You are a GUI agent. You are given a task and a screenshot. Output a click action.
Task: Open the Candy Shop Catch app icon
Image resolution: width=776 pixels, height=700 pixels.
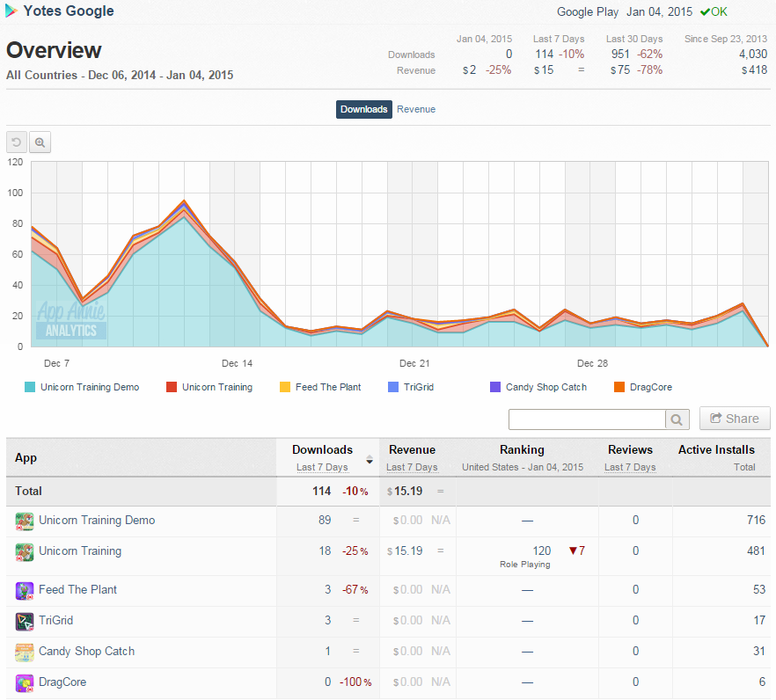click(25, 652)
